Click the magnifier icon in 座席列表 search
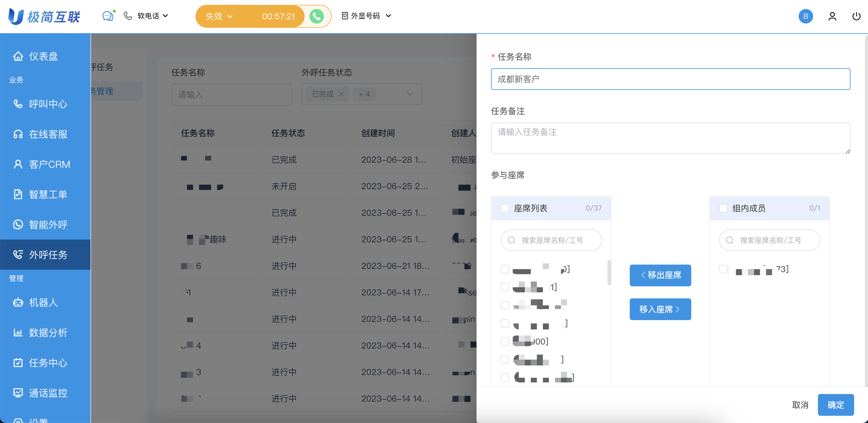This screenshot has height=423, width=868. point(511,240)
